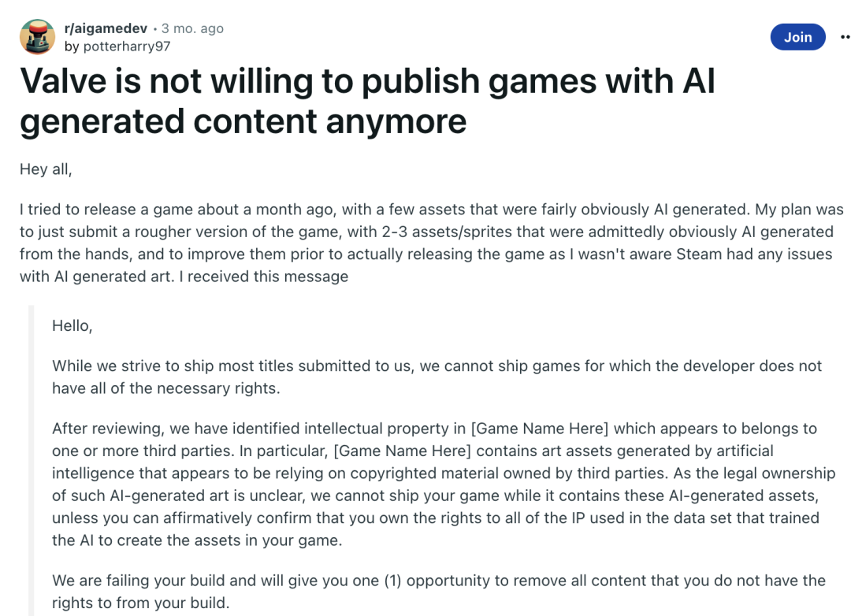Click the r/aigamedev subreddit avatar icon
Screen dimensions: 851x616
(38, 37)
